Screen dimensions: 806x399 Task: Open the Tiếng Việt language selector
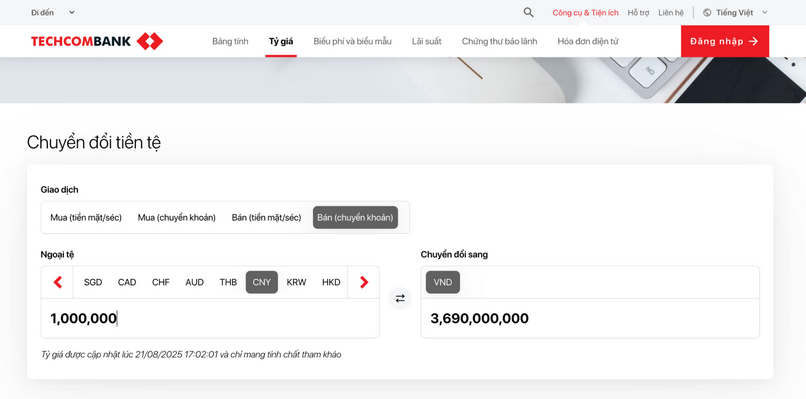735,12
